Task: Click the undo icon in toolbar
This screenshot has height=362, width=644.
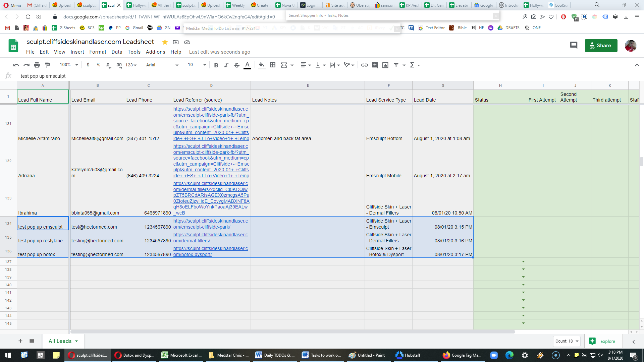Action: point(16,65)
